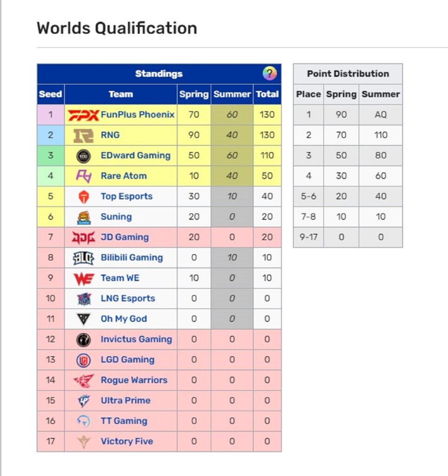Screen dimensions: 448x476
Task: Click the Total column header in Standings
Action: pyautogui.click(x=267, y=94)
